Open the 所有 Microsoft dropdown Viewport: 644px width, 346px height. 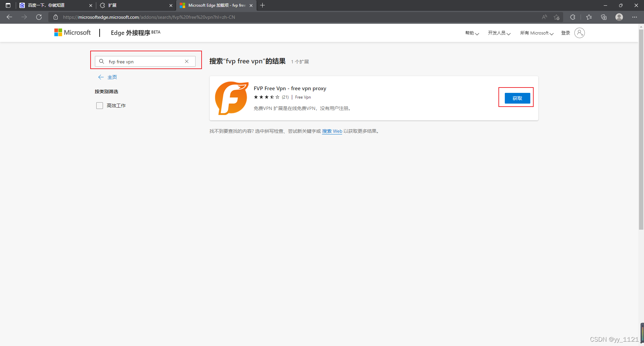point(536,33)
